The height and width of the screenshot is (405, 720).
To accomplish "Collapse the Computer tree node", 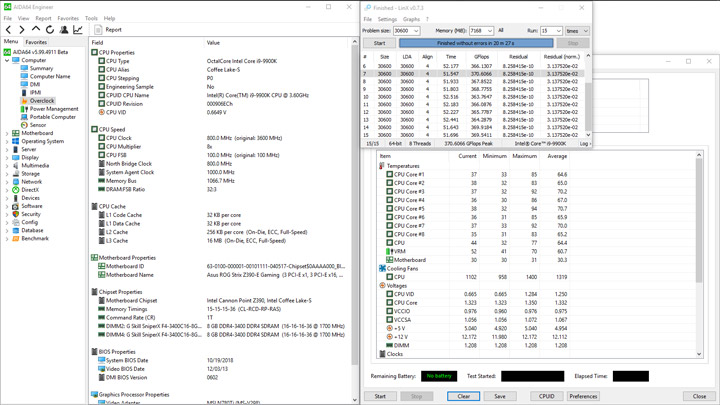I will [7, 60].
